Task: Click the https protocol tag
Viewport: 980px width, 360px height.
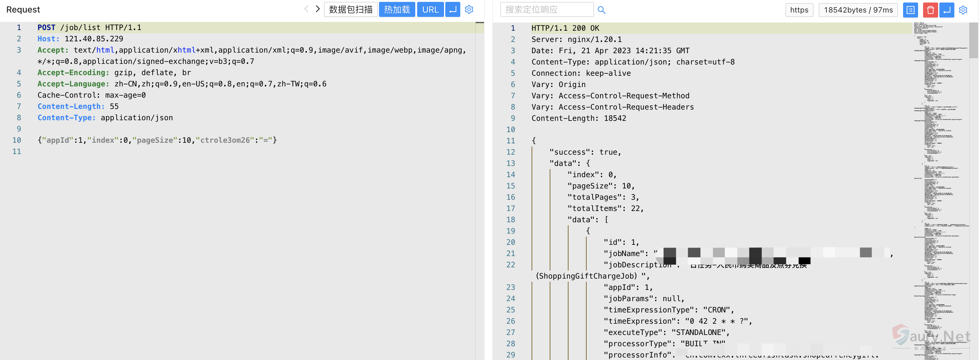Action: coord(799,10)
